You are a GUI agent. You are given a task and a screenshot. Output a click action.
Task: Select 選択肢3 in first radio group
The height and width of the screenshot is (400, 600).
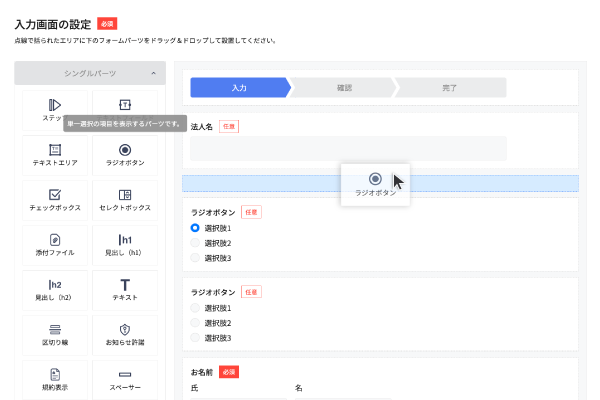pos(195,258)
